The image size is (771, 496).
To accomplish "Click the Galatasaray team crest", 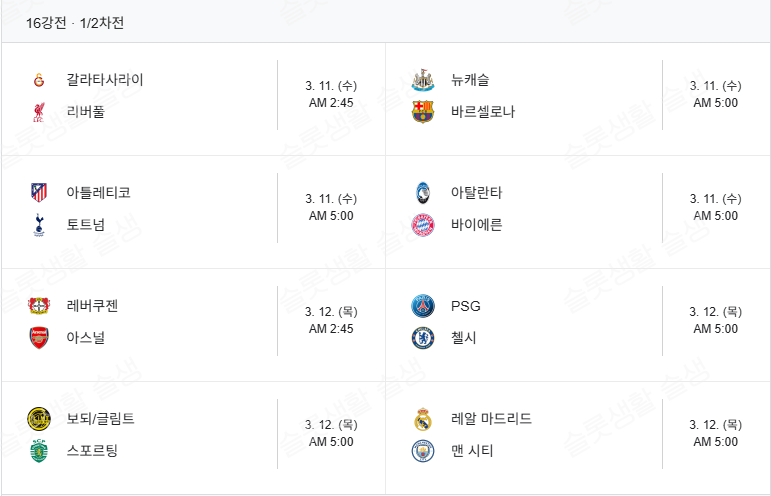I will pos(39,80).
